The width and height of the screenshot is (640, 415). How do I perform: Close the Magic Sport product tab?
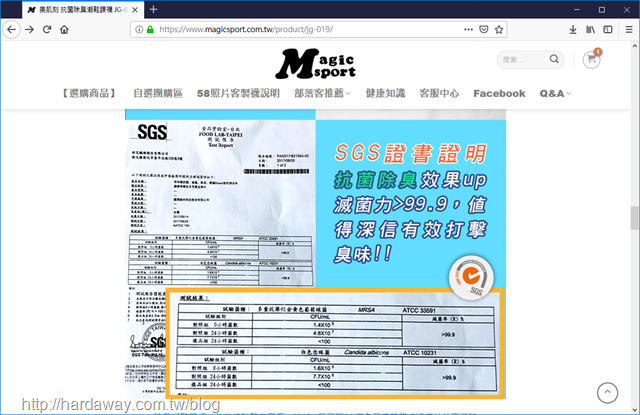click(x=135, y=10)
